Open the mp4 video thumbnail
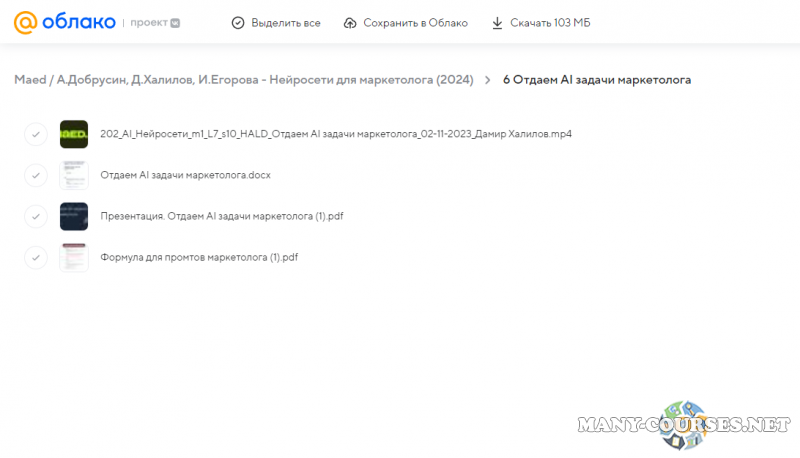The height and width of the screenshot is (458, 800). point(74,134)
